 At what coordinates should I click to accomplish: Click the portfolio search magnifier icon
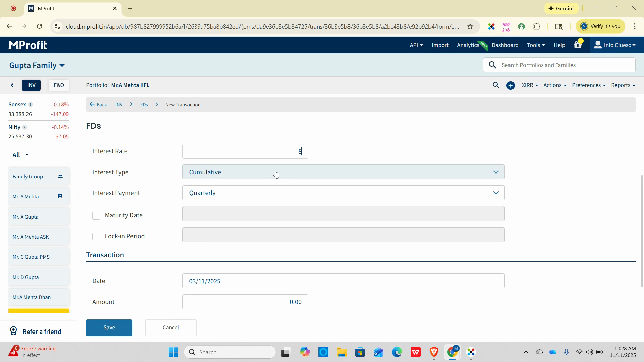coord(496,85)
